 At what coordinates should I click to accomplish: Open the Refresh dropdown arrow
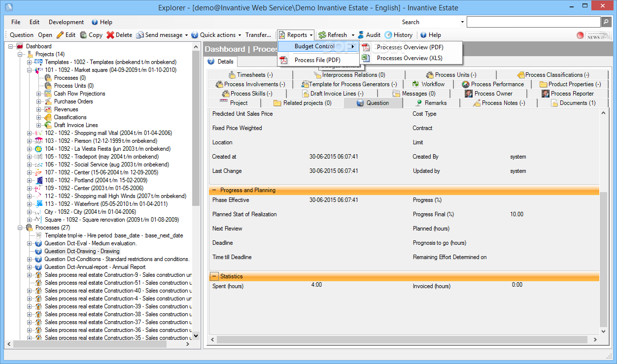(x=353, y=35)
